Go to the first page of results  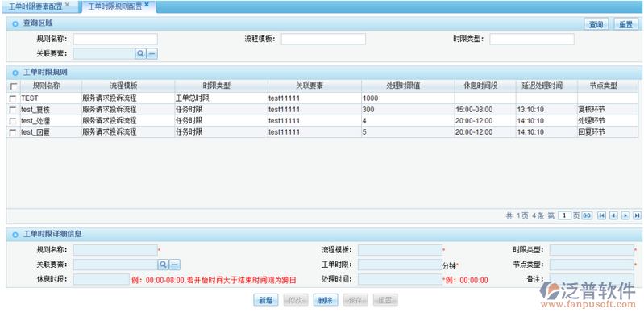601,215
